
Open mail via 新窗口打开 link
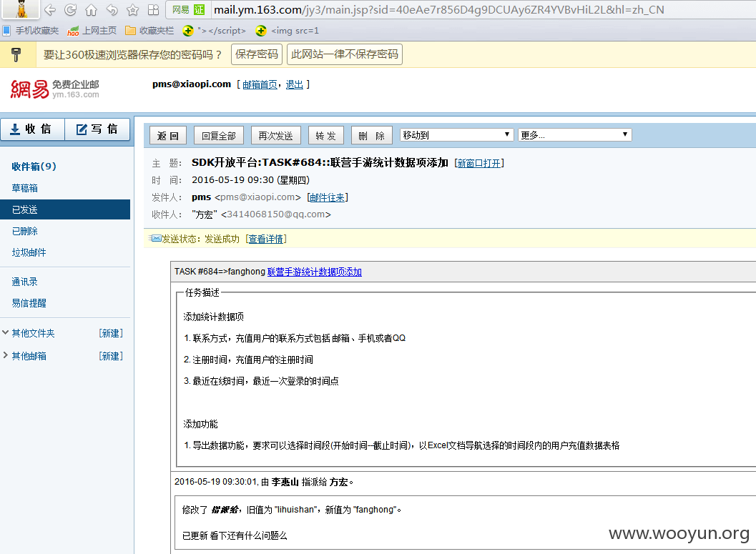pyautogui.click(x=478, y=163)
